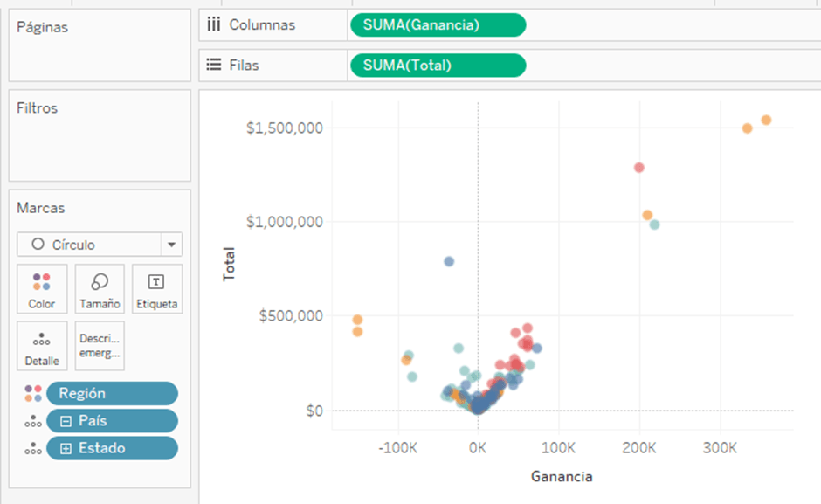Click the Marcas panel header
Screen dimensions: 821x504
(40, 207)
